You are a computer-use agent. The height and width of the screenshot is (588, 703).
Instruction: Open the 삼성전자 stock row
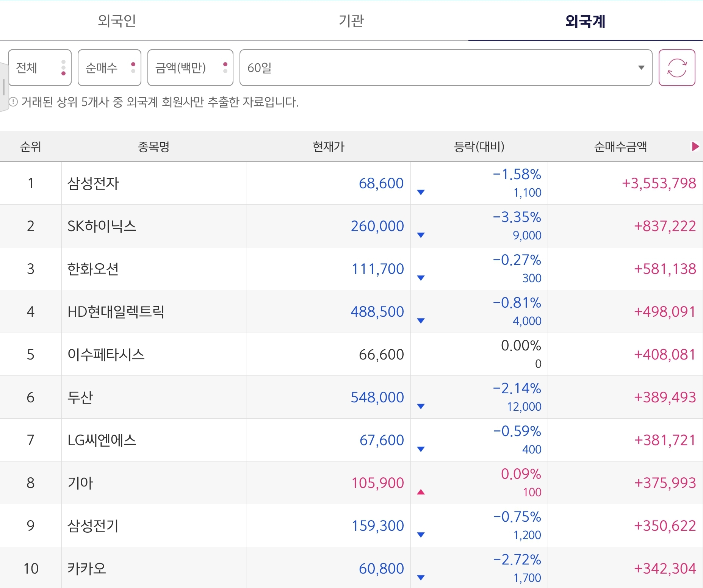pos(351,183)
